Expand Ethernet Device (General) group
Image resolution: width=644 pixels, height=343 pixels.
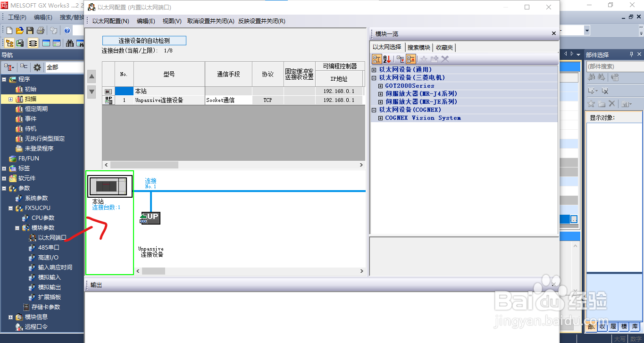(374, 69)
